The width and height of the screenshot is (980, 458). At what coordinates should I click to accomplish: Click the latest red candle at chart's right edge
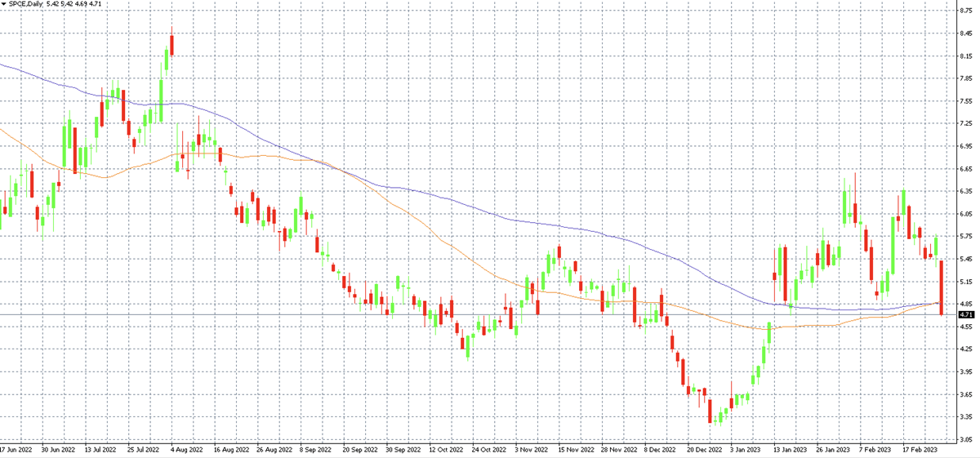click(942, 287)
